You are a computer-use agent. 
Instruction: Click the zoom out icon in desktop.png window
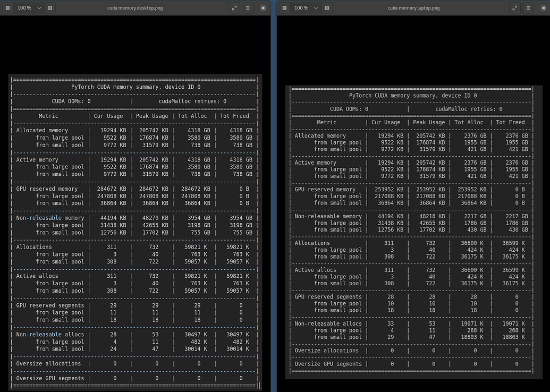pyautogui.click(x=8, y=8)
